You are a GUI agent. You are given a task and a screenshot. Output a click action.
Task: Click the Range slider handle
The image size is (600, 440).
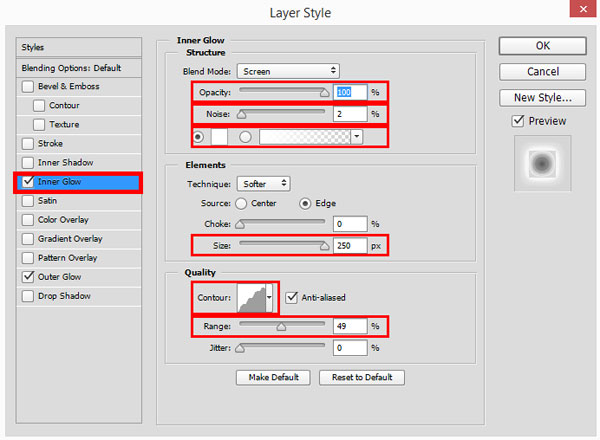(281, 327)
